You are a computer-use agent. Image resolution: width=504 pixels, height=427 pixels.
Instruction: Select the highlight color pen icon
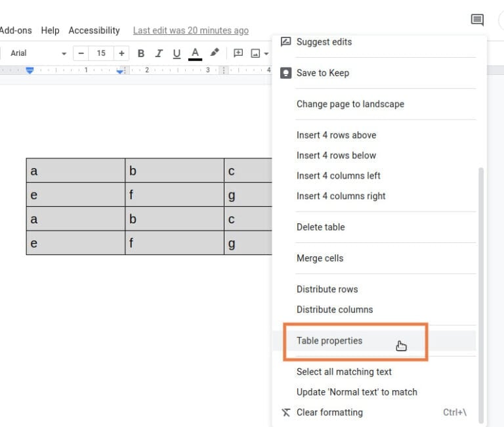click(215, 53)
